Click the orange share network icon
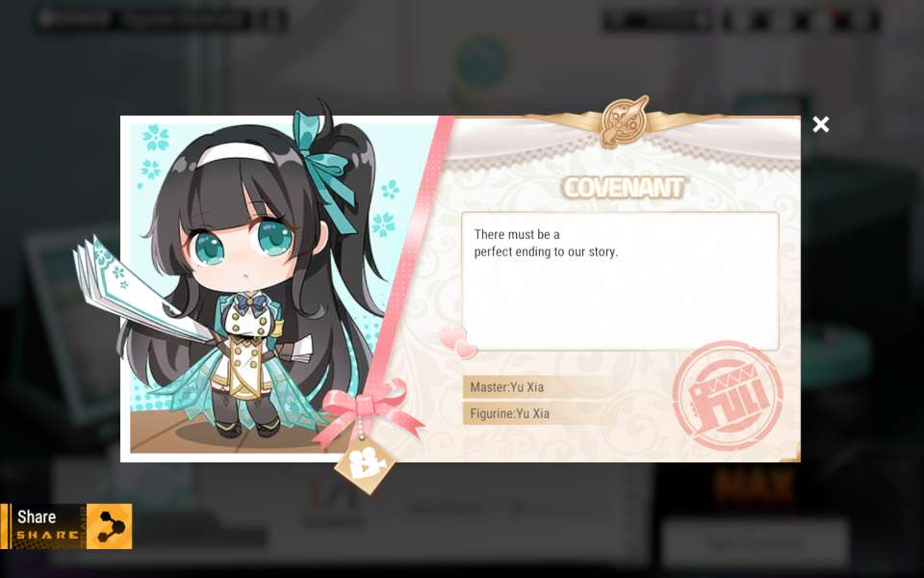924x578 pixels. click(110, 526)
